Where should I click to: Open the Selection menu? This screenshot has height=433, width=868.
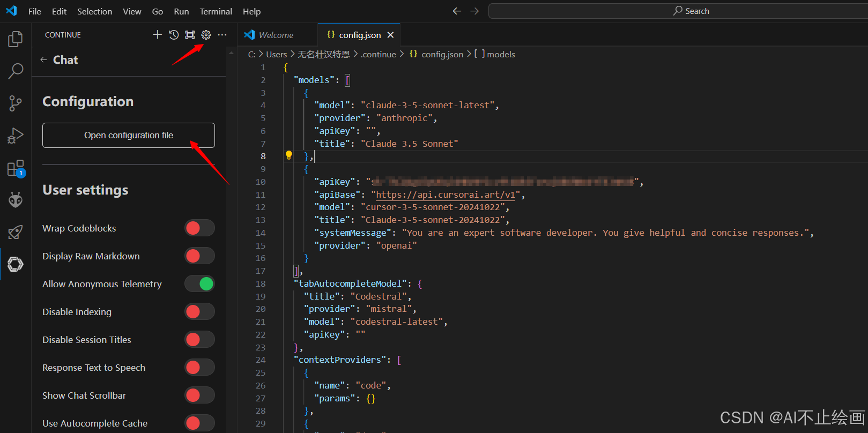click(x=94, y=11)
